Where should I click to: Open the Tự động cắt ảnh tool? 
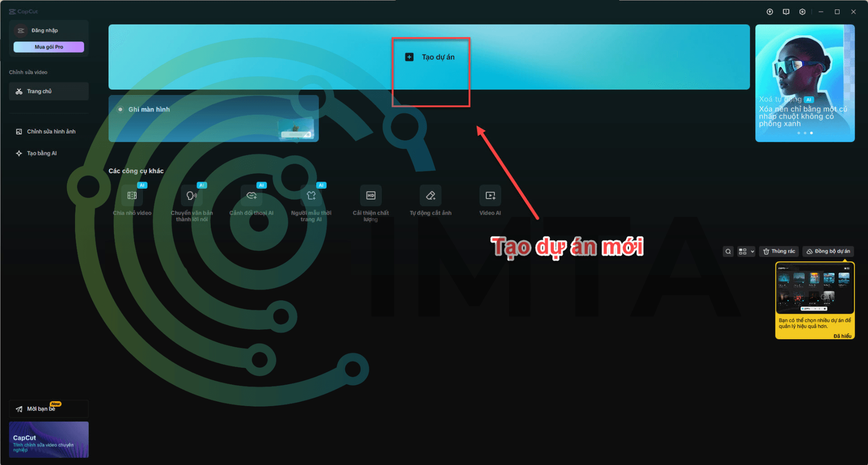[430, 195]
